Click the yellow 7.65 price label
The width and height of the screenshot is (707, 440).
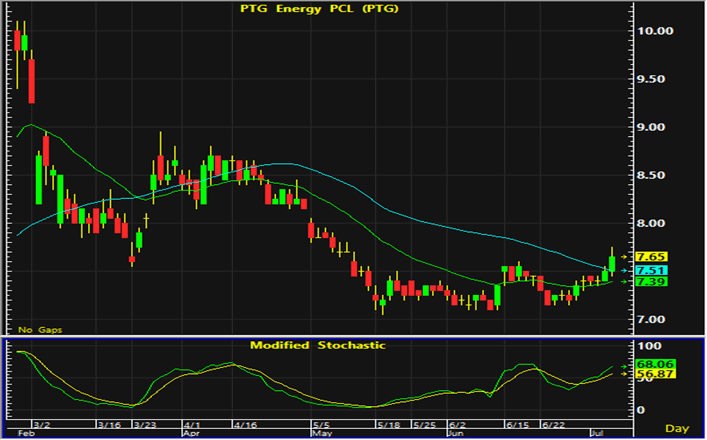[x=651, y=257]
